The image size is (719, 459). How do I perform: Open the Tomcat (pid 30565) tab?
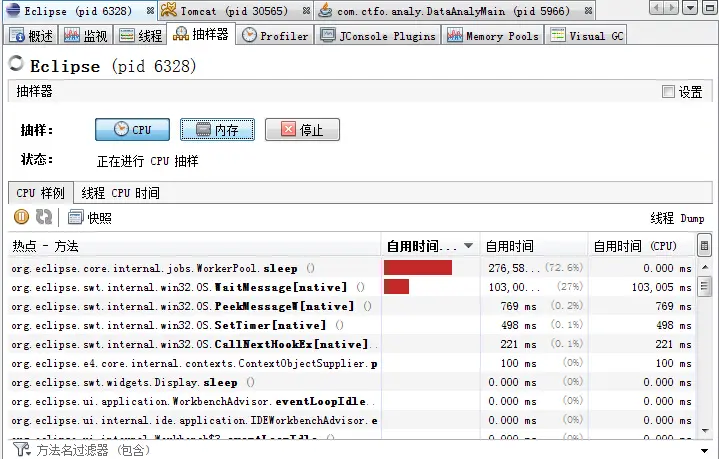(234, 11)
